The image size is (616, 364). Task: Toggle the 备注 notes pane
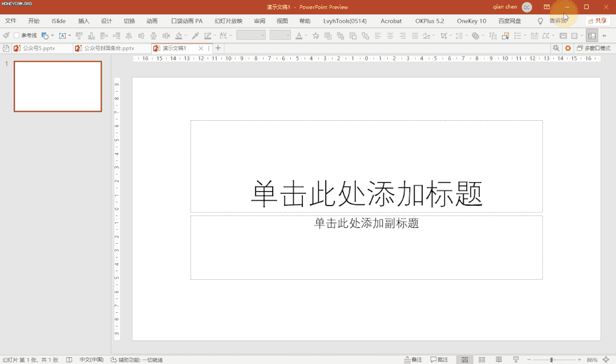tap(413, 360)
